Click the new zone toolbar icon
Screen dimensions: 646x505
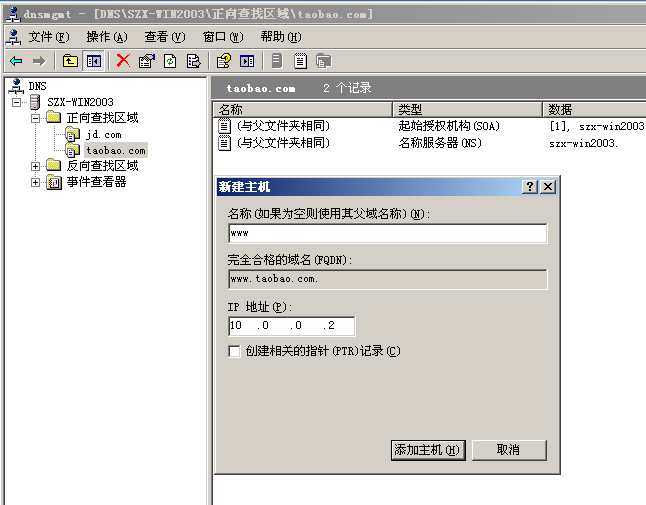pos(324,61)
